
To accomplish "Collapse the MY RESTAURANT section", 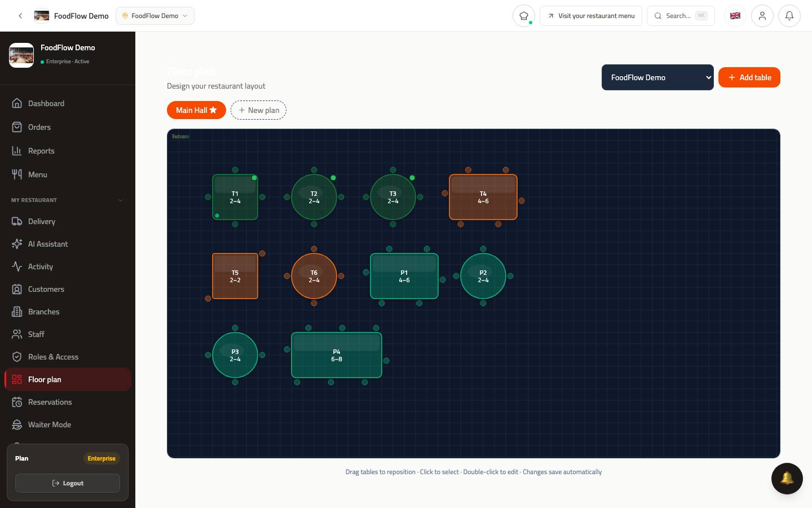I will [68, 200].
